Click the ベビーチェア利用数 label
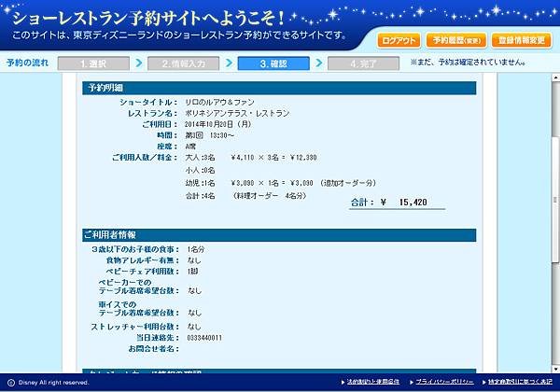Screen dimensions: 560x392 coord(143,272)
